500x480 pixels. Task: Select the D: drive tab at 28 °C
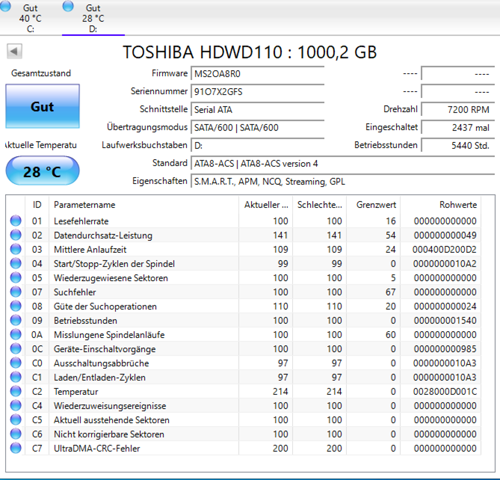[93, 18]
